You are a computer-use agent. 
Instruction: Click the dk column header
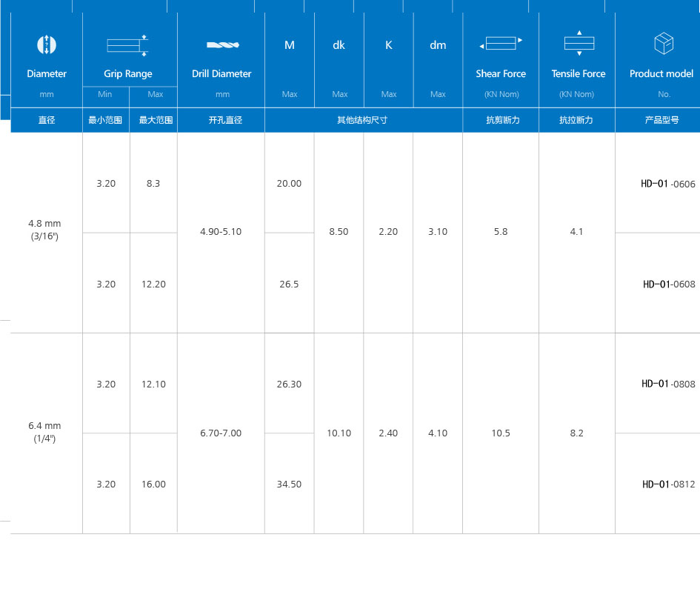(339, 45)
